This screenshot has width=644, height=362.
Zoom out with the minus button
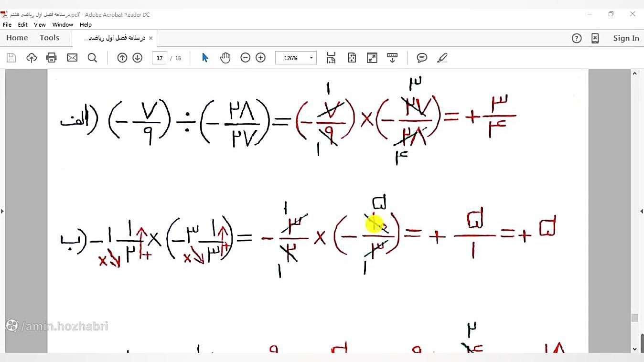246,58
